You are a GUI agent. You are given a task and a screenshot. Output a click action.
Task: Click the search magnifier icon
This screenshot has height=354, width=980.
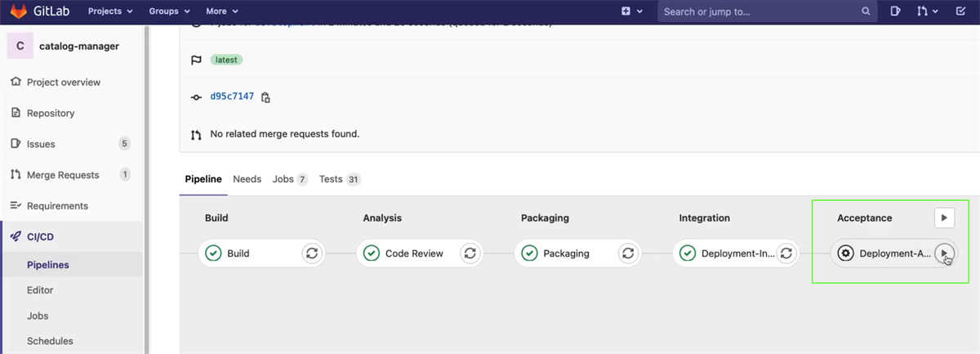tap(866, 11)
